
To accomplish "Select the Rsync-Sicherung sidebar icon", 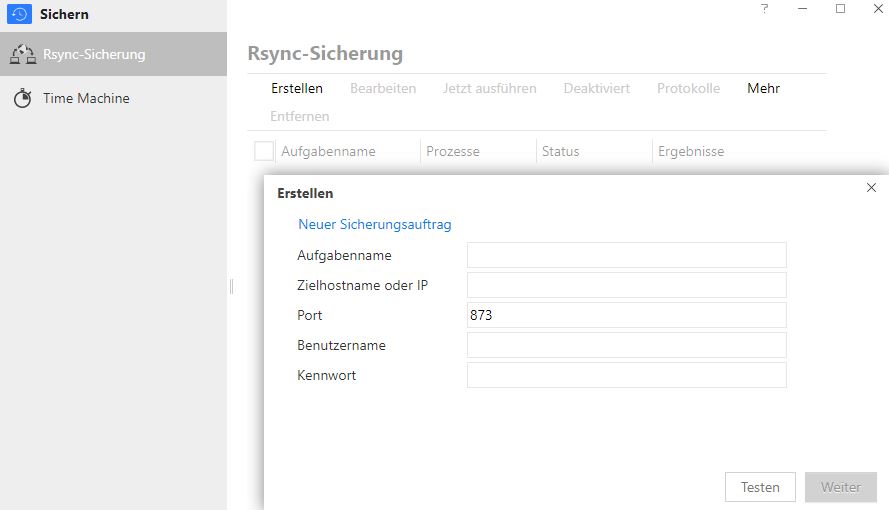I will 23,54.
